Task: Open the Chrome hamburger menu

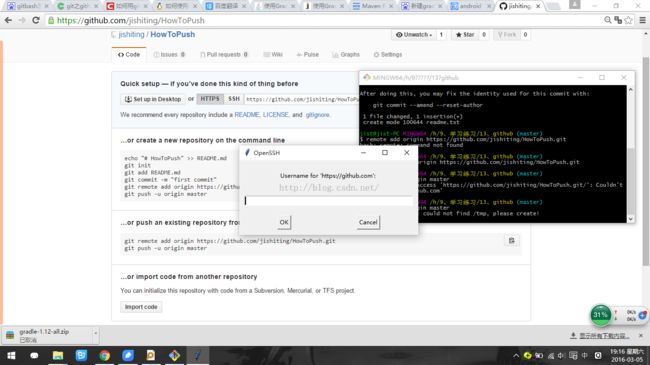Action: click(642, 20)
